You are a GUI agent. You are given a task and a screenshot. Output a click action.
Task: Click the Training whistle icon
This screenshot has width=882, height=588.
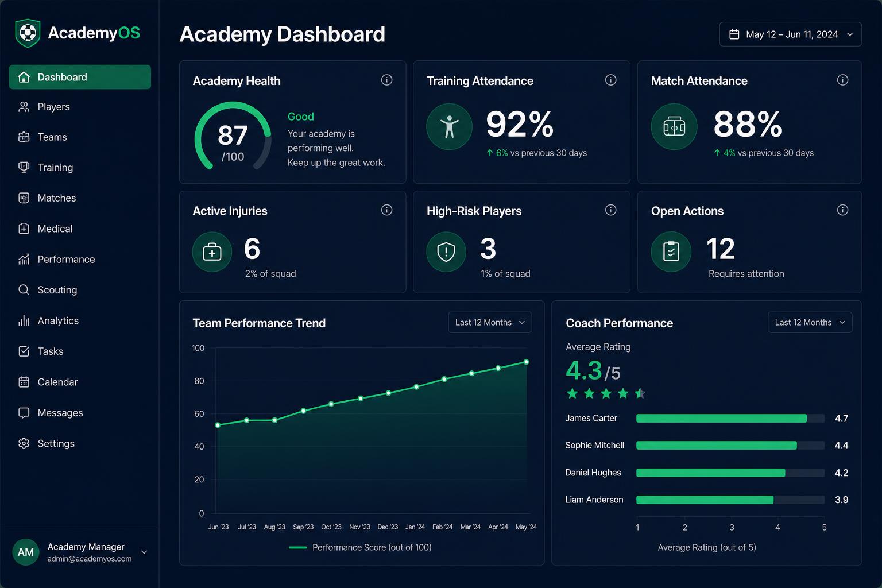(x=24, y=167)
